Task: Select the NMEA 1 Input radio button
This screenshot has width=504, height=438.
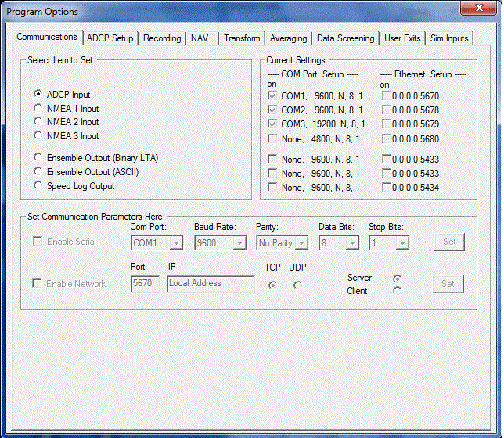Action: tap(38, 109)
